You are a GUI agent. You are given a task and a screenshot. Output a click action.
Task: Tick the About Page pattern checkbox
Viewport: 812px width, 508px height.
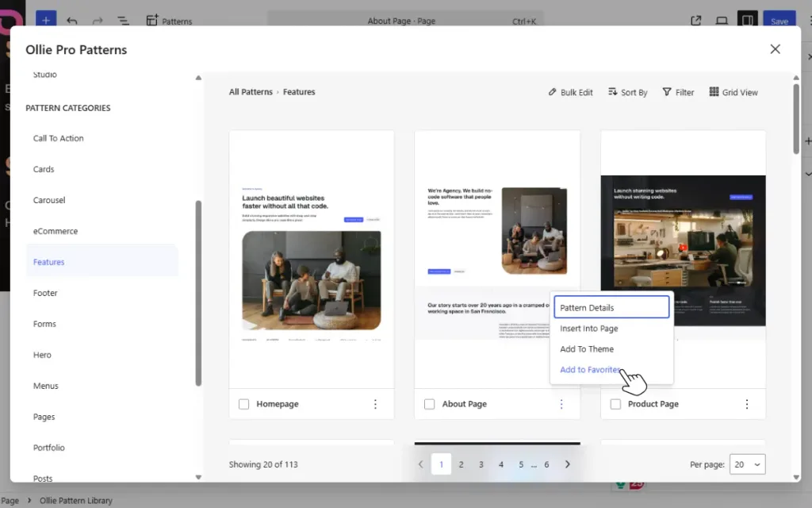pos(429,404)
